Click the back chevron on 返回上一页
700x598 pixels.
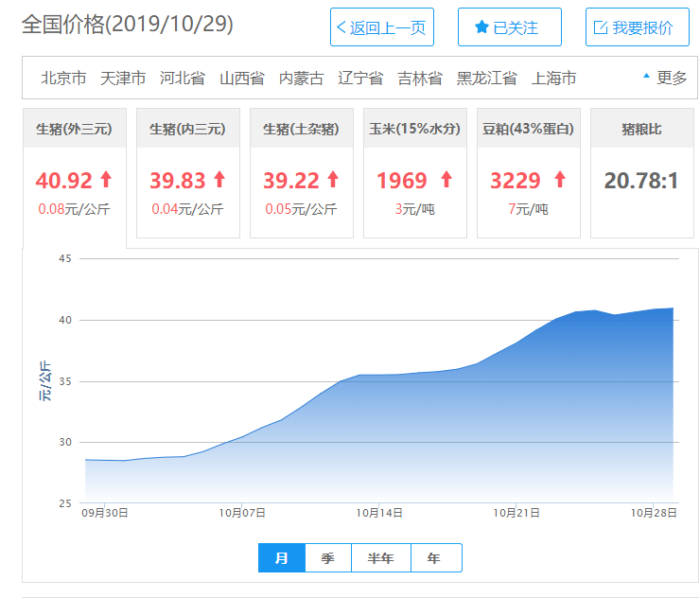341,27
